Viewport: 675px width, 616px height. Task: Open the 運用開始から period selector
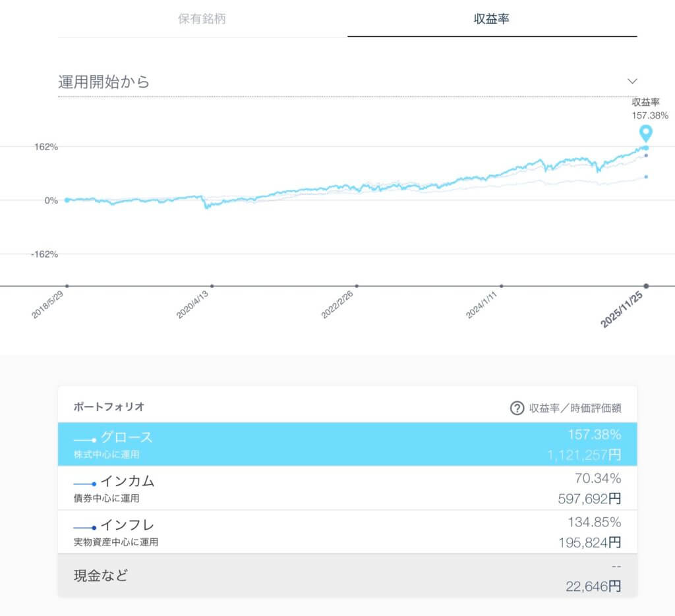[104, 82]
